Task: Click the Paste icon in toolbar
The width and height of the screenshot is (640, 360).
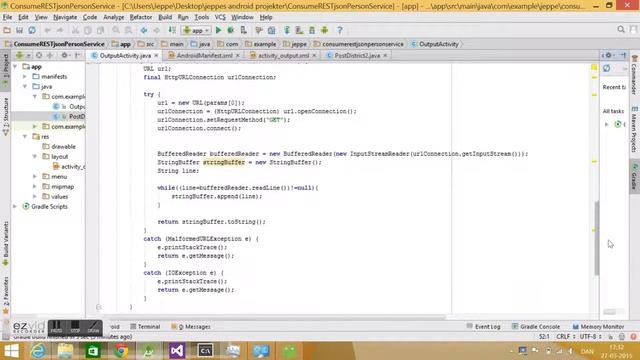Action: (x=100, y=30)
